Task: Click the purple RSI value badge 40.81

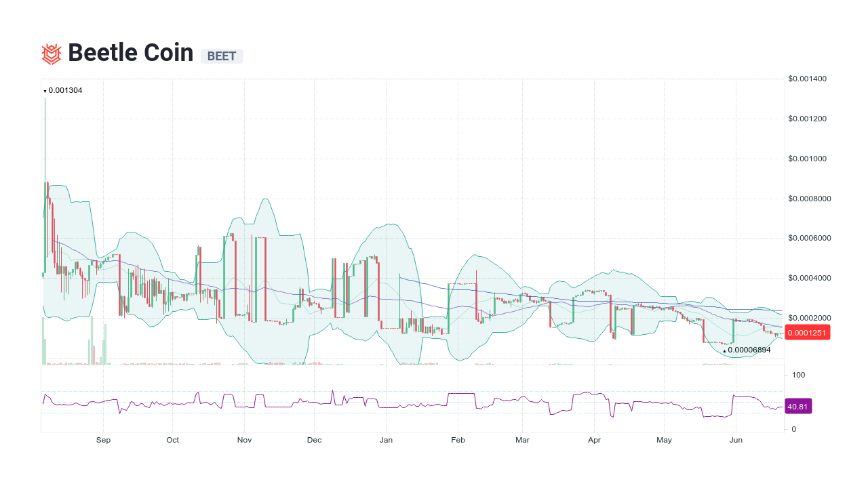Action: click(797, 406)
